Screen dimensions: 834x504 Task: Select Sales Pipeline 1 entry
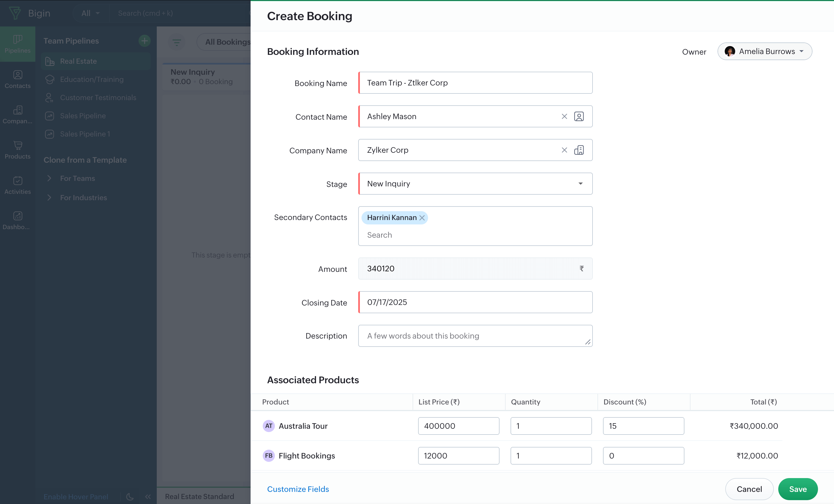pyautogui.click(x=95, y=134)
